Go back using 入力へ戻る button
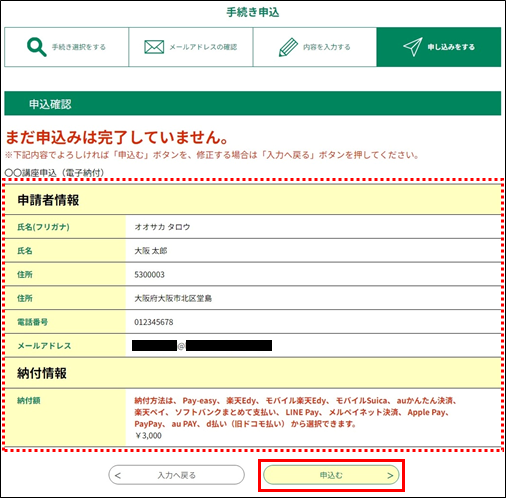This screenshot has width=506, height=498. coord(176,475)
